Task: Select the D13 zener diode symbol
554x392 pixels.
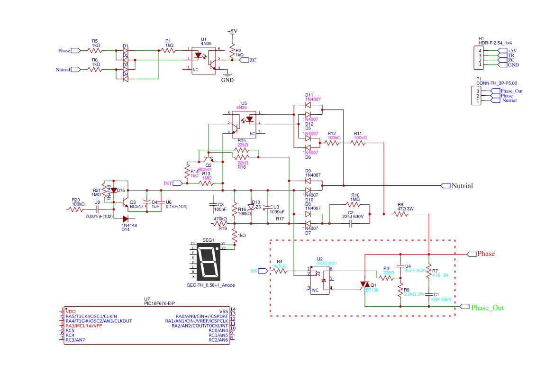Action: click(251, 207)
